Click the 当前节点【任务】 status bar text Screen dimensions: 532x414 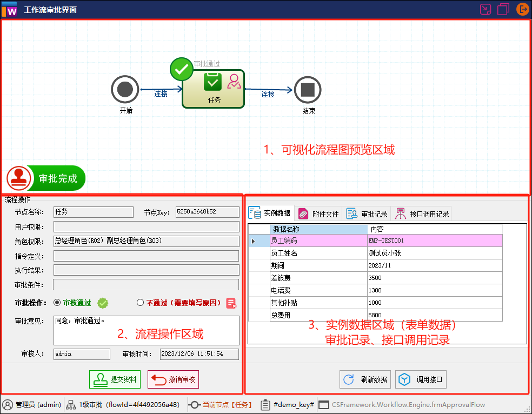227,405
